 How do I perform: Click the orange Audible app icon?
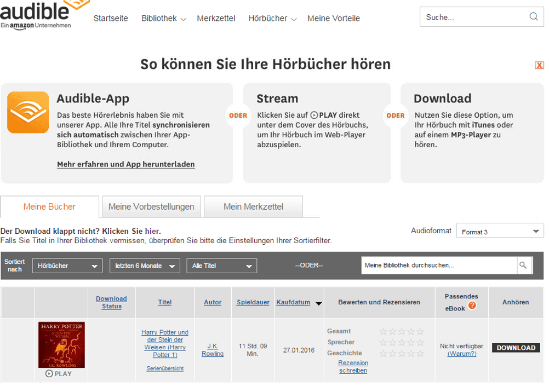[x=28, y=112]
